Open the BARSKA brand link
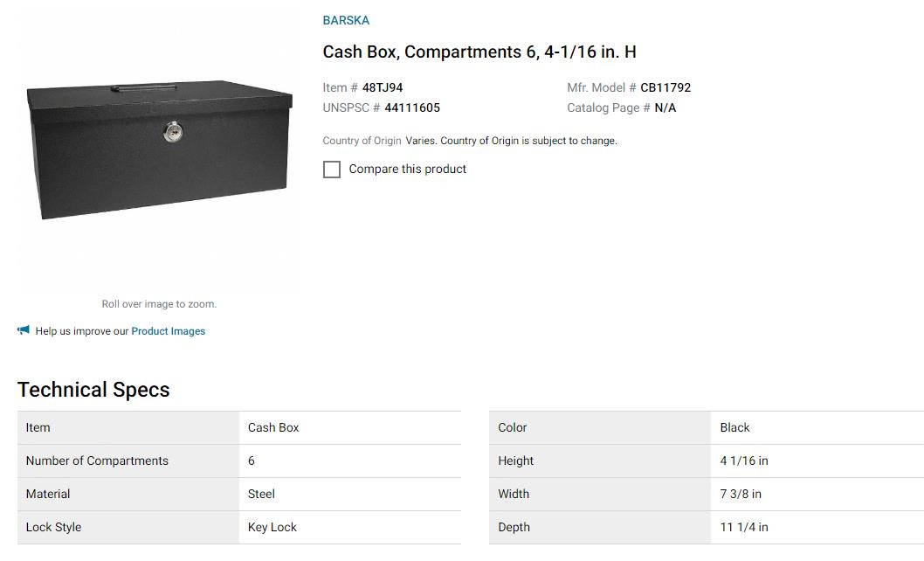The height and width of the screenshot is (561, 924). click(x=346, y=20)
